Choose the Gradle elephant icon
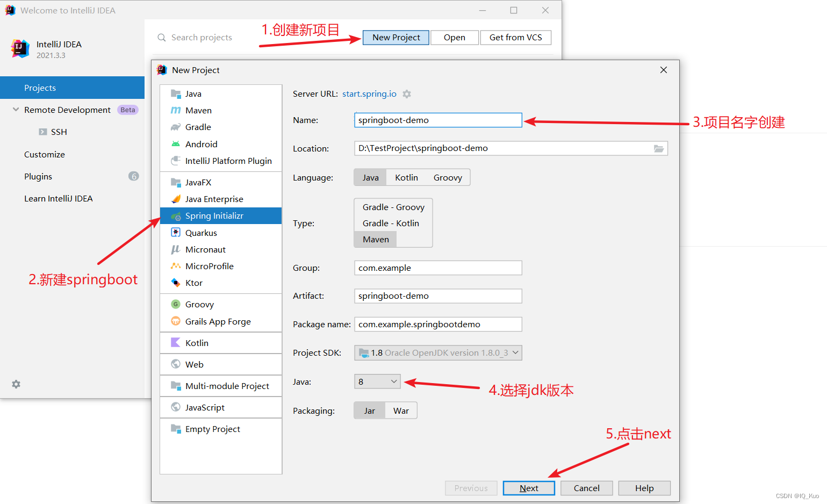Viewport: 827px width, 504px height. click(x=176, y=127)
